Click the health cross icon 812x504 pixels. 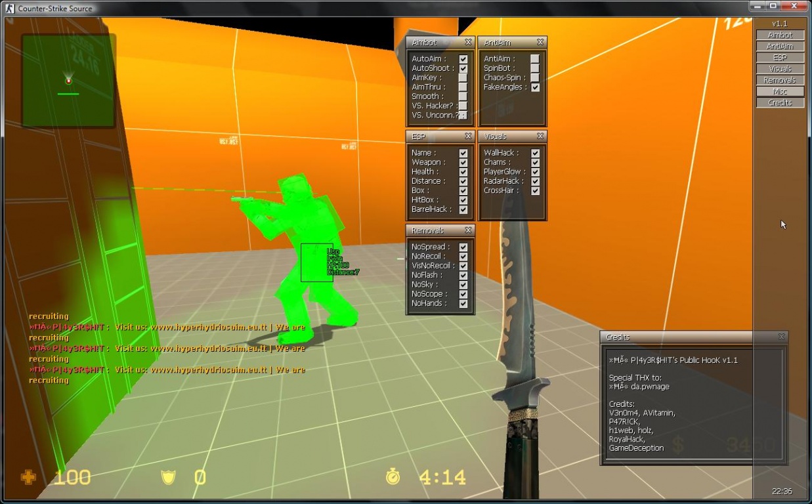click(28, 477)
